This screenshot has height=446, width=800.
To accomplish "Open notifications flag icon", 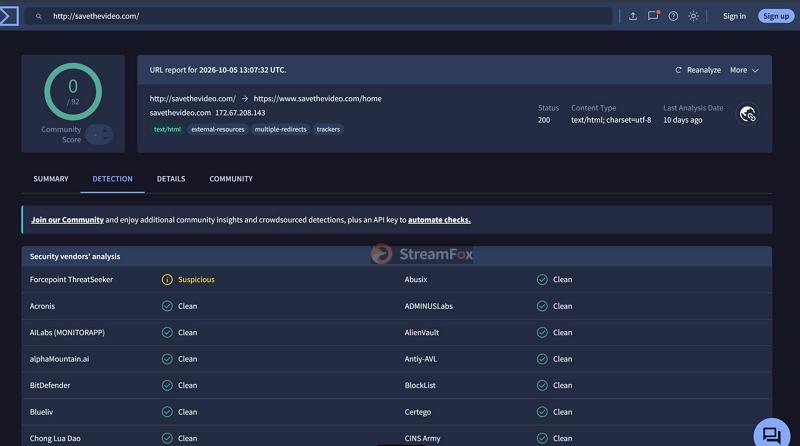I will [653, 15].
